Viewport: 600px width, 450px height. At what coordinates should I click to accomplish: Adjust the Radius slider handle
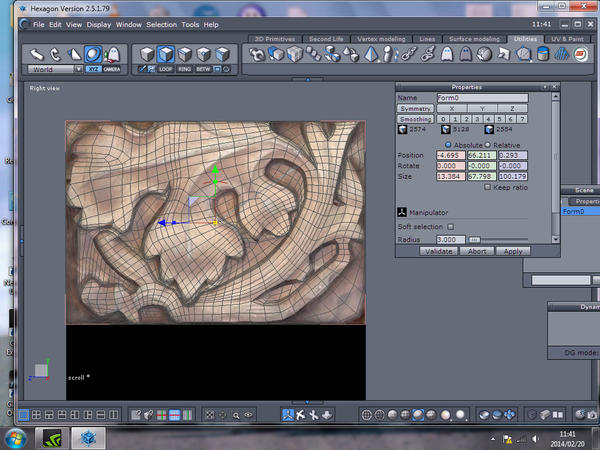point(474,240)
